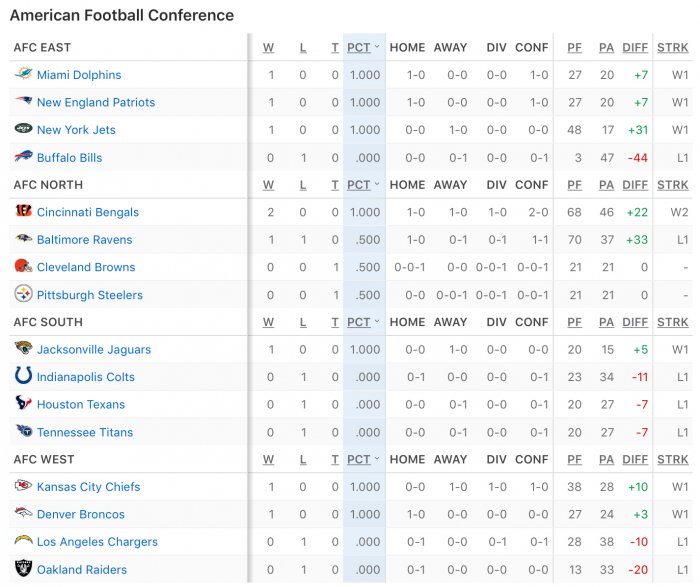The width and height of the screenshot is (700, 587).
Task: Click the New York Jets logo icon
Action: 23,129
